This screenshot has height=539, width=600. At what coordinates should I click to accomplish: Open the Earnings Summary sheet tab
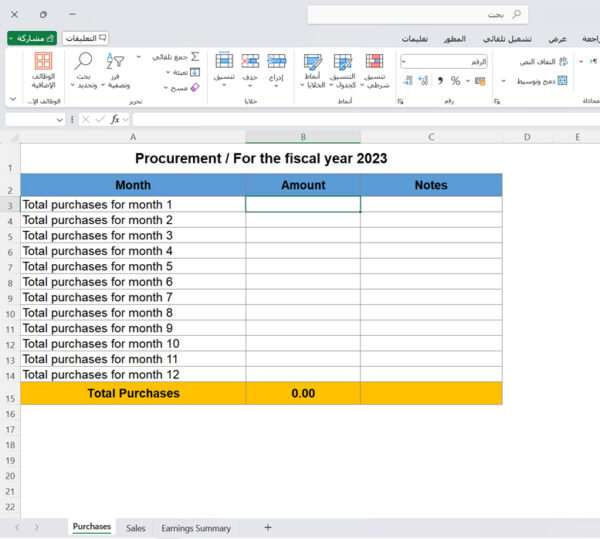pos(196,528)
